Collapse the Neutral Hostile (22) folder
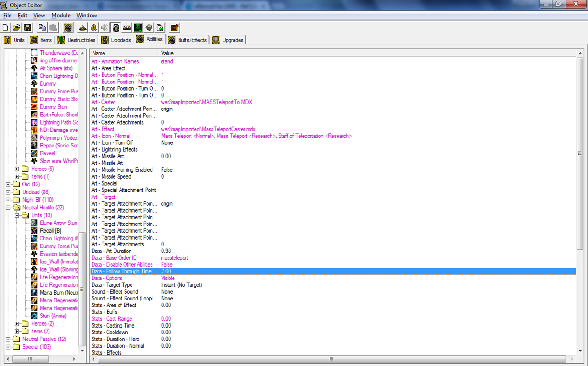Screen dimensions: 588x366 pos(8,208)
